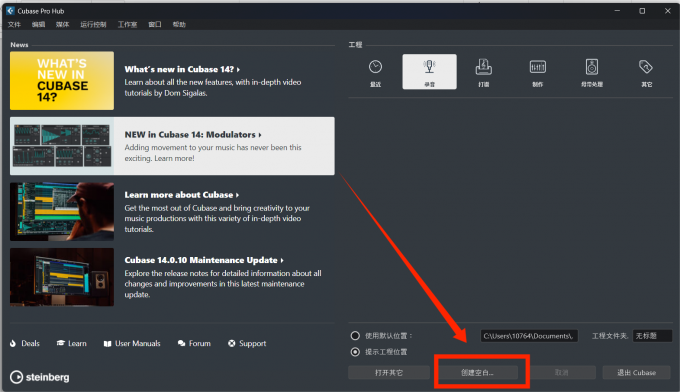This screenshot has height=392, width=680.
Task: Open "NEW in Cubase 14: Modulators" headline
Action: coord(193,134)
